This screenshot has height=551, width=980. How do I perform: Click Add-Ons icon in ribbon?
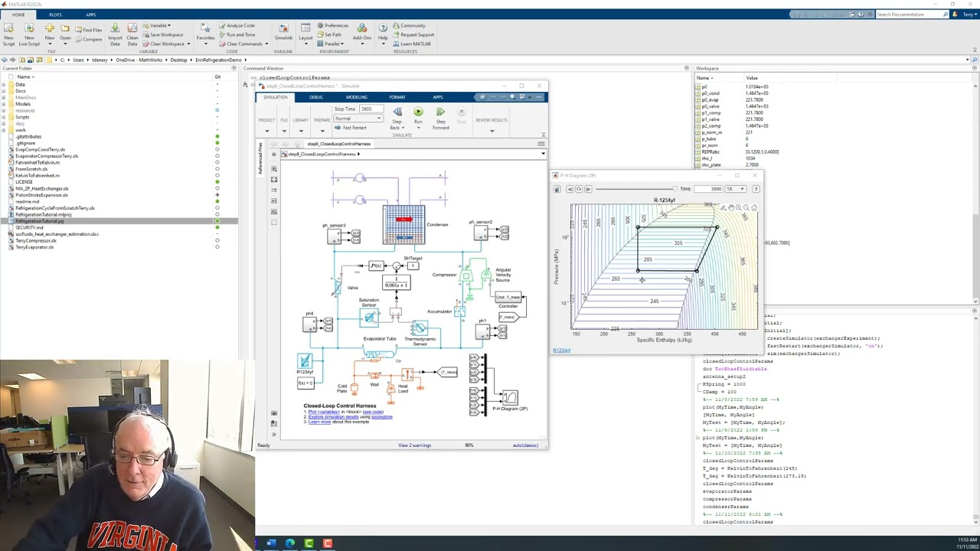(x=361, y=28)
